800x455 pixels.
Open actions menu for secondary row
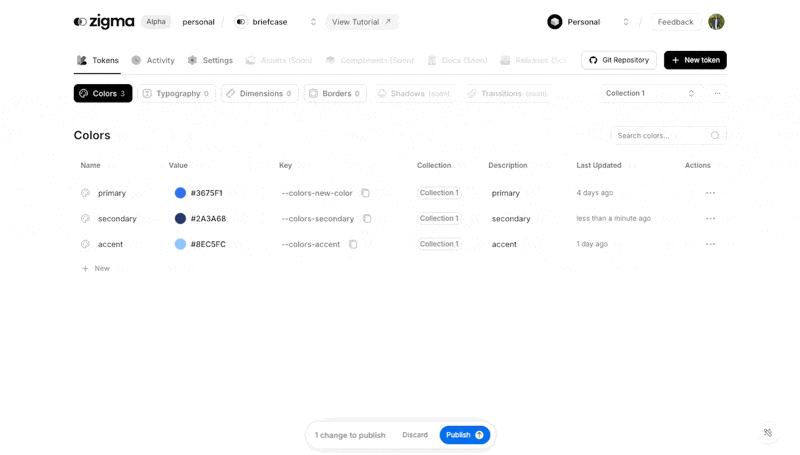710,218
